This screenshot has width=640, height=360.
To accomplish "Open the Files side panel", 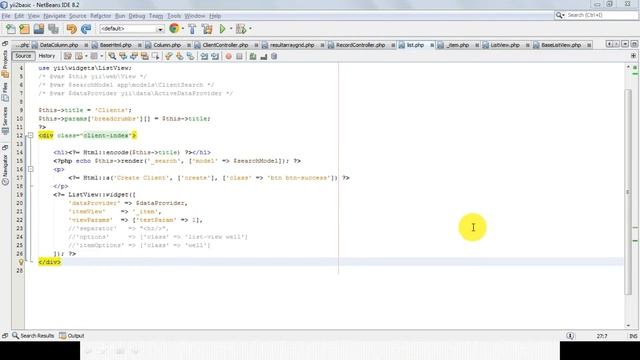I will (x=5, y=91).
